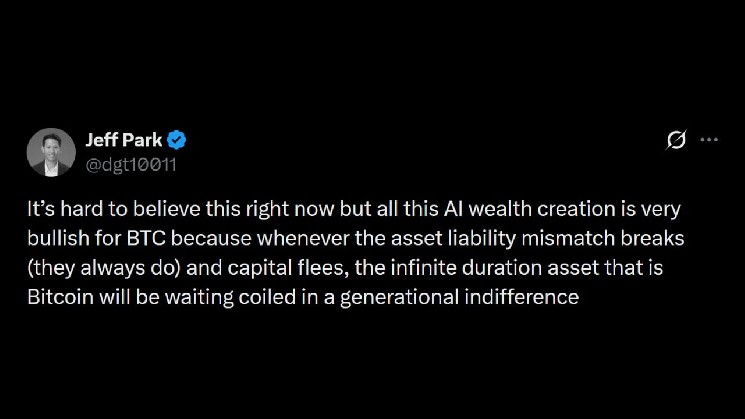
Task: Open the three-dot more options menu
Action: click(709, 140)
